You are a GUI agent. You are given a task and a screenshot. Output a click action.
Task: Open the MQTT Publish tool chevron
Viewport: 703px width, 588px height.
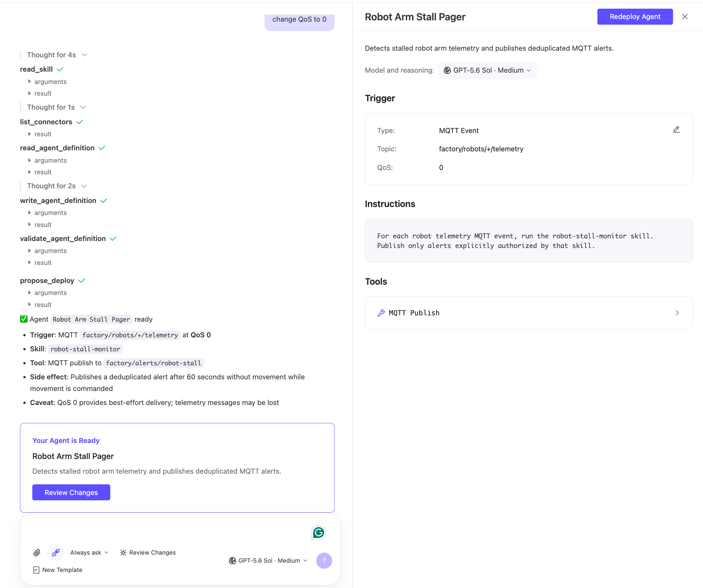[677, 313]
